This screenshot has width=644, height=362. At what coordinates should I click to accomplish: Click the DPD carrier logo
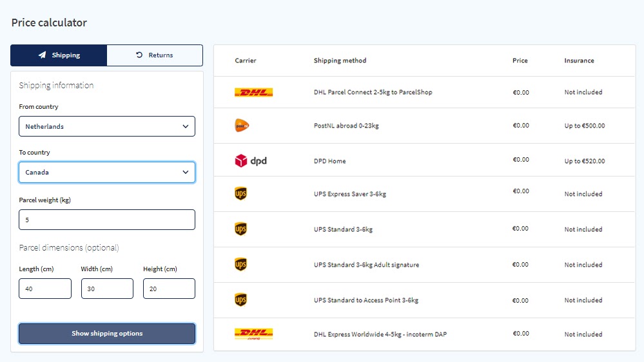251,161
